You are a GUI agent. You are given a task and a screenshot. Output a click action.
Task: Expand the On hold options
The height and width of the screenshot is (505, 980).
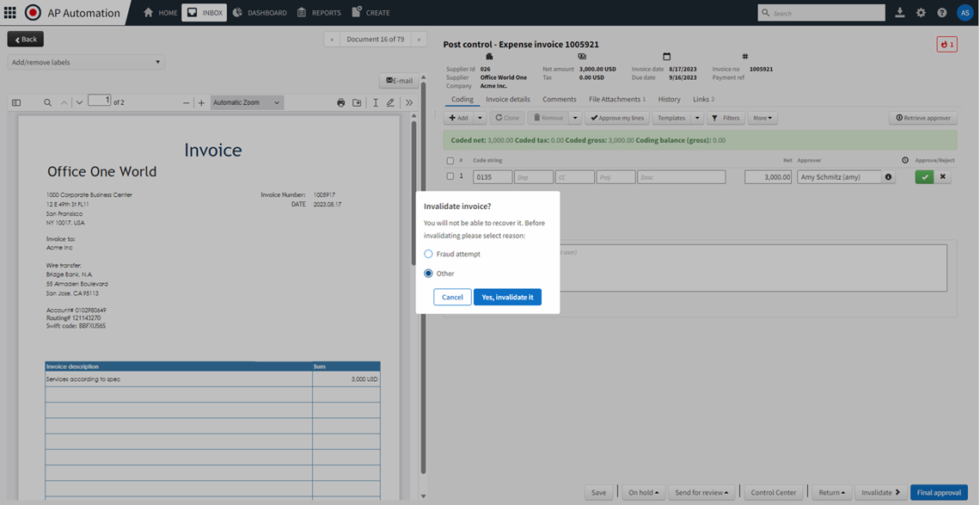click(x=644, y=493)
